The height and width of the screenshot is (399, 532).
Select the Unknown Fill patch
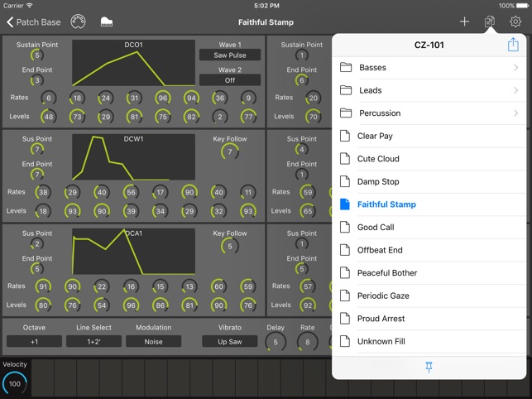(429, 341)
